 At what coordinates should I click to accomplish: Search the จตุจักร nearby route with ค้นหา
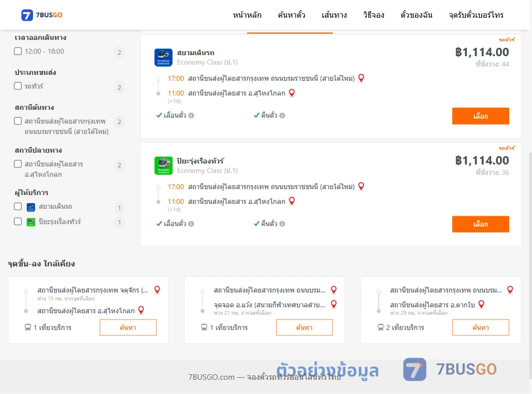coord(128,328)
